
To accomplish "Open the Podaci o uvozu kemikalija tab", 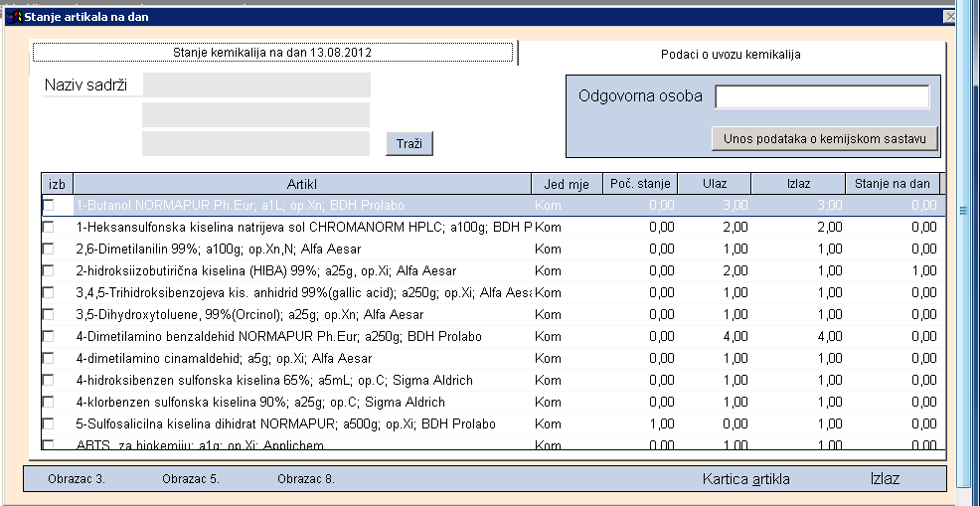I will [731, 55].
